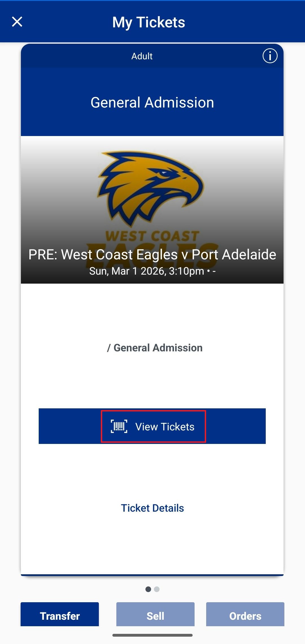Close the My Tickets screen
The width and height of the screenshot is (305, 644).
tap(17, 22)
